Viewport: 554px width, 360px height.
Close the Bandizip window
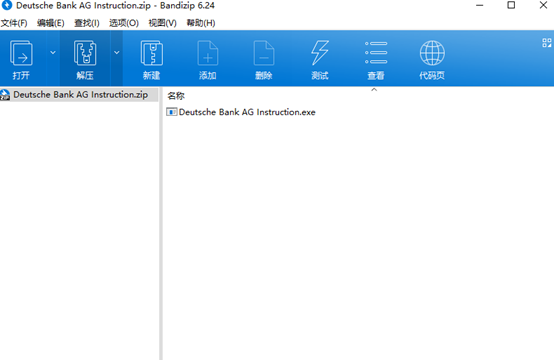point(543,5)
